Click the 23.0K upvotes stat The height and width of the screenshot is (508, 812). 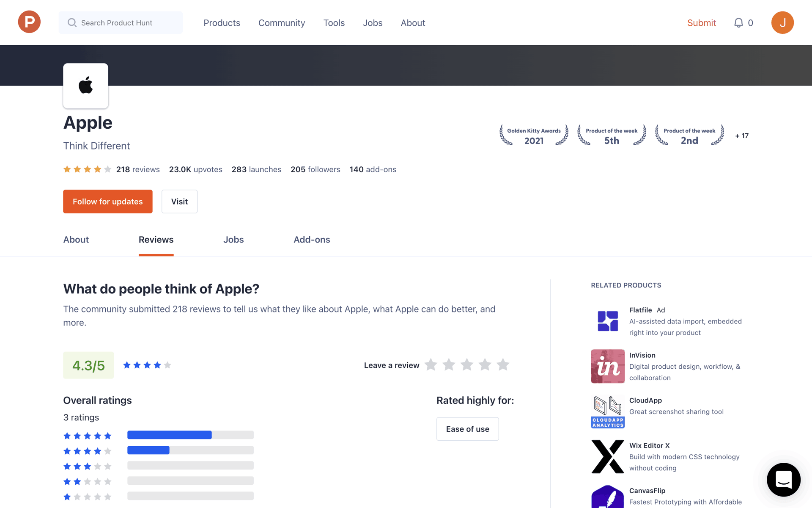coord(196,169)
